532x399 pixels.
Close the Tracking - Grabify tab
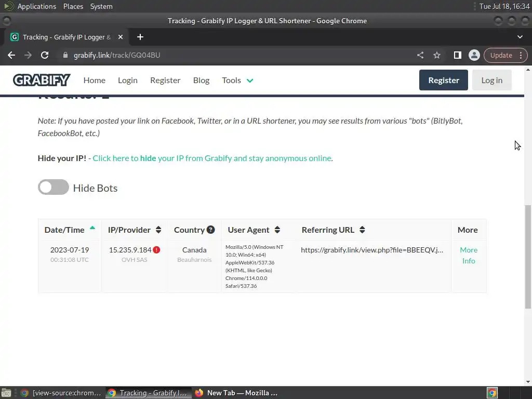click(x=121, y=37)
